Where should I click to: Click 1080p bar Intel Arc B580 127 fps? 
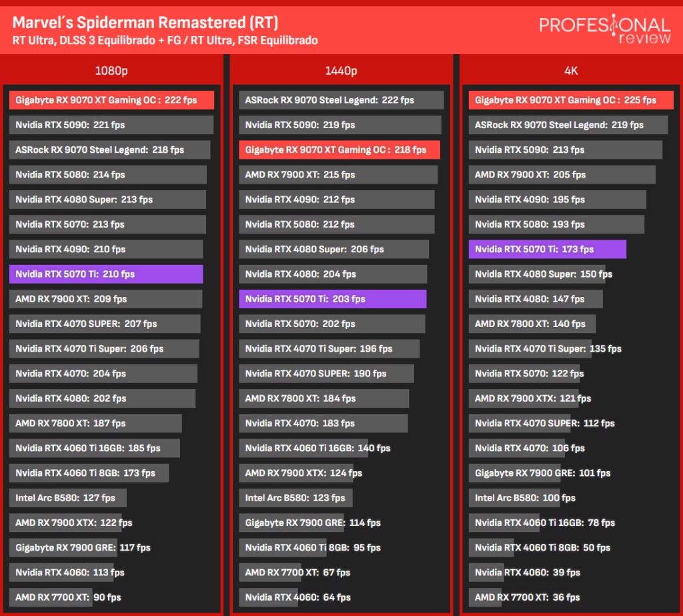coord(68,498)
